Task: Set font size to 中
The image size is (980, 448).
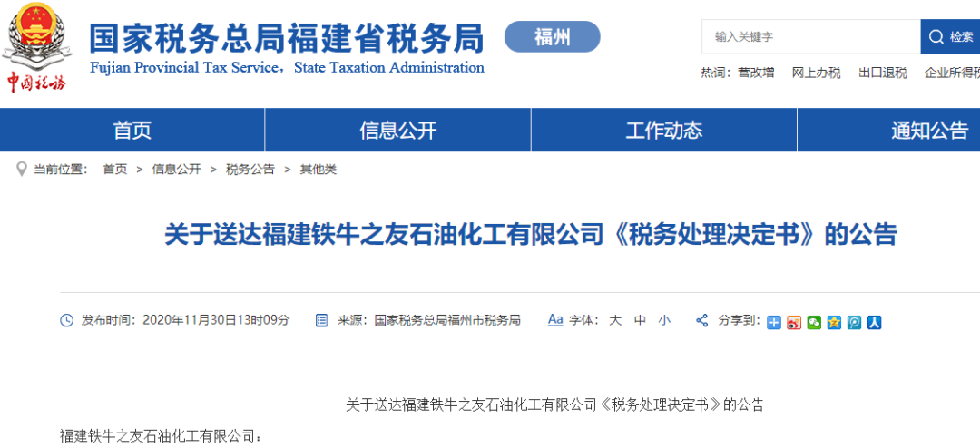Action: pos(640,321)
